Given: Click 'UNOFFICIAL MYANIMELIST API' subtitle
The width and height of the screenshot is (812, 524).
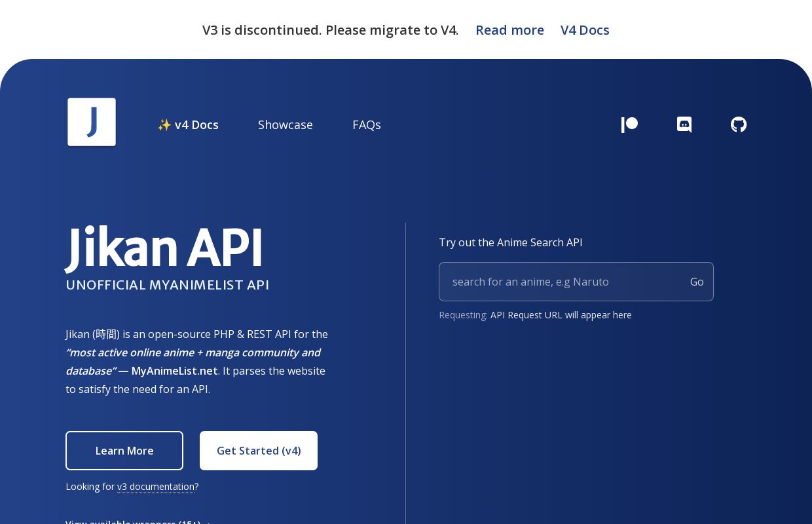Looking at the screenshot, I should 168,285.
